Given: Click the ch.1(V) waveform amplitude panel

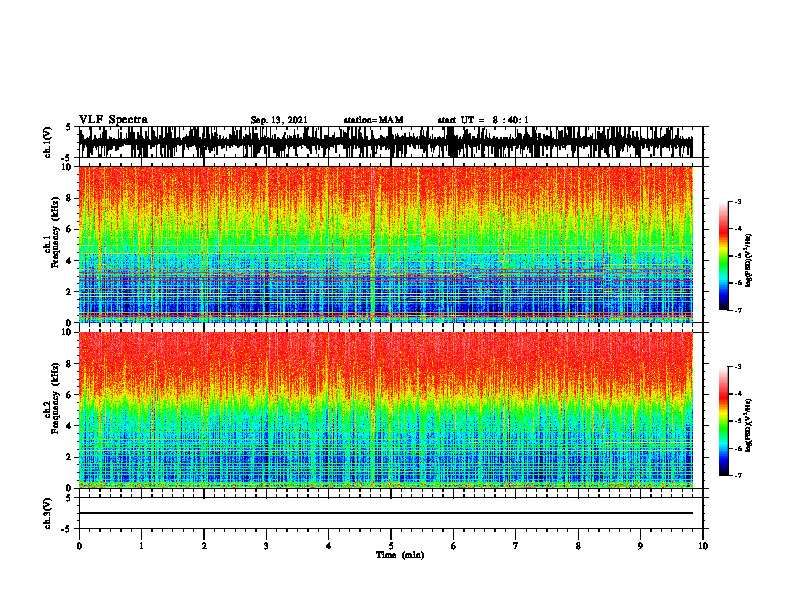Looking at the screenshot, I should (x=390, y=142).
